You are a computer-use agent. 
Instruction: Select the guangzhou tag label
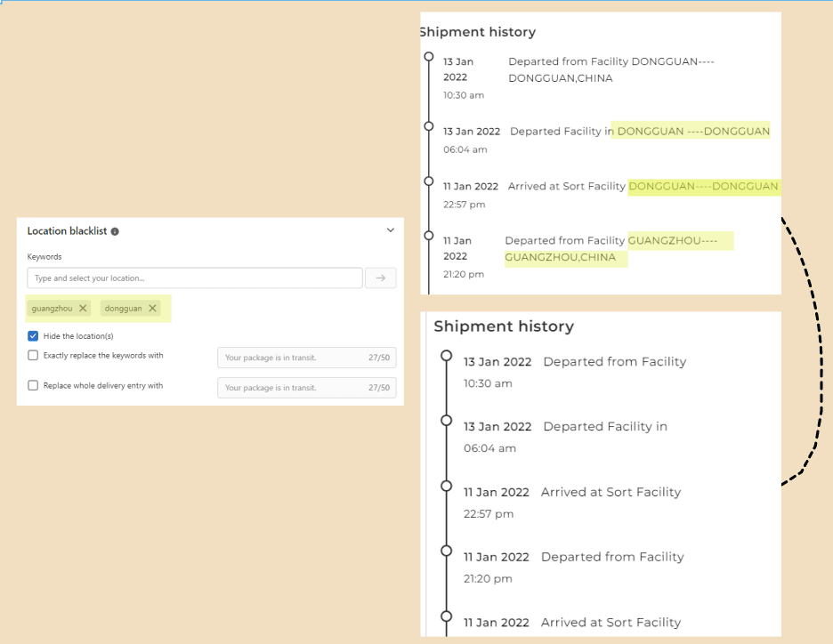tap(52, 309)
